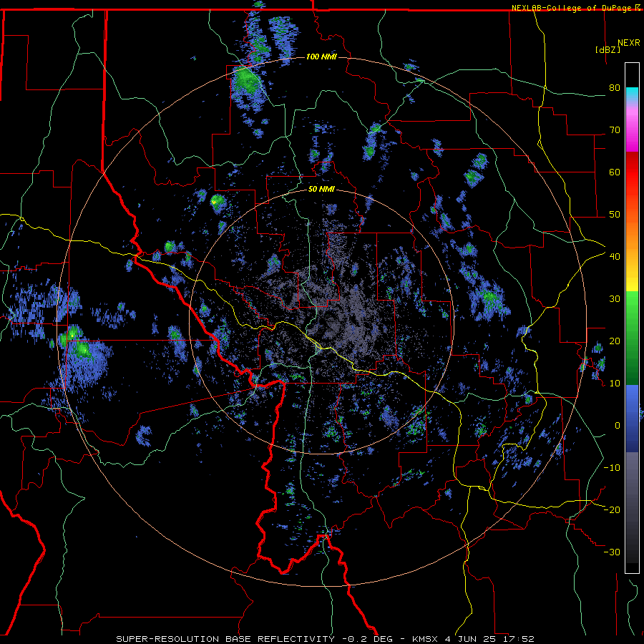
Task: Select the 40 value on dBZ scale
Action: 615,257
